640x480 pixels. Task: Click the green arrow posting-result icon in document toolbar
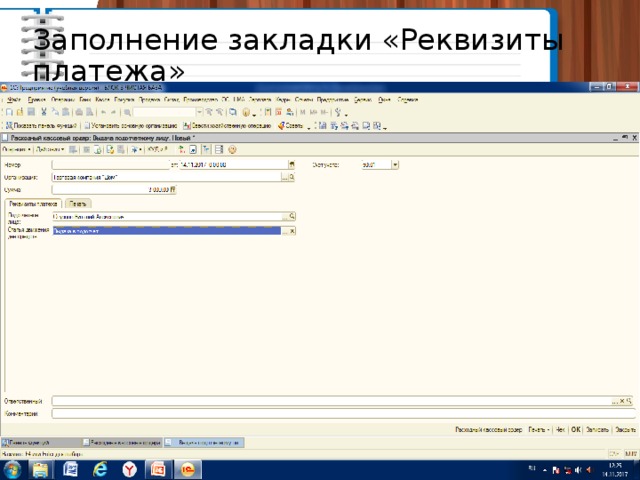[x=182, y=150]
